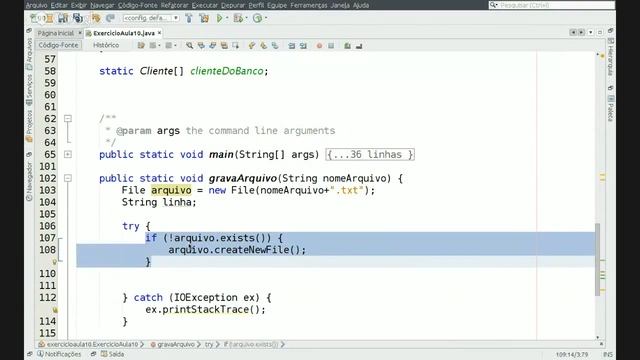Click the Uncomment editor icon
Screen dimensions: 640x360
coord(359,46)
